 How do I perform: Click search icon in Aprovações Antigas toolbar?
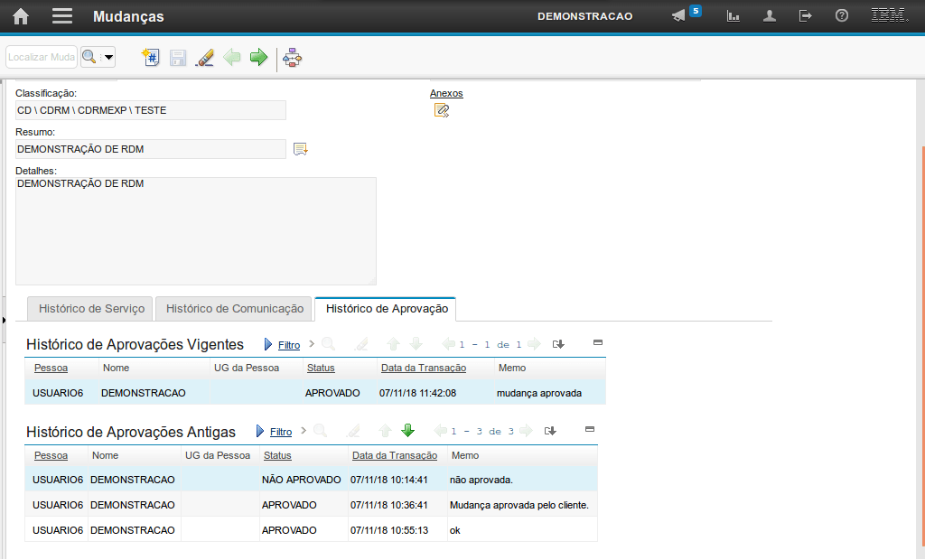click(321, 431)
